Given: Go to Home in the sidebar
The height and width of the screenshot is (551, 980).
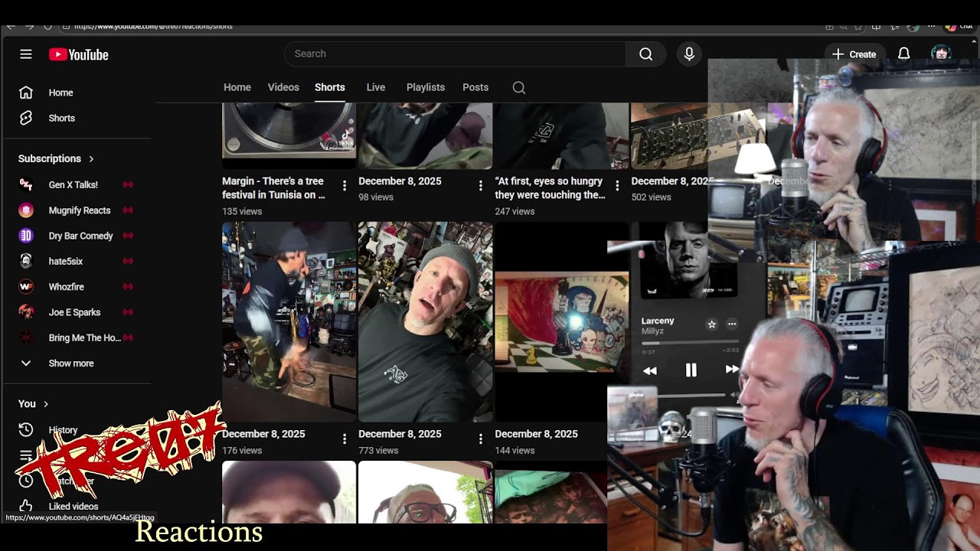Looking at the screenshot, I should tap(60, 93).
